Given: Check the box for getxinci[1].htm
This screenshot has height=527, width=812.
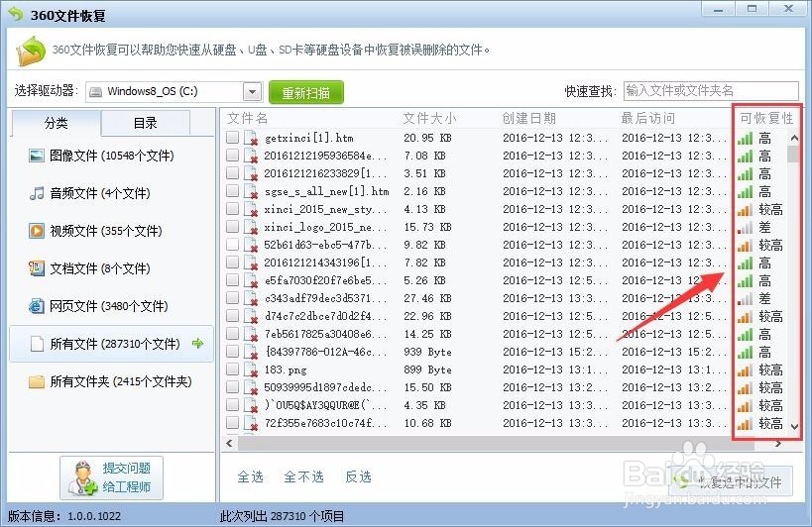Looking at the screenshot, I should 233,137.
